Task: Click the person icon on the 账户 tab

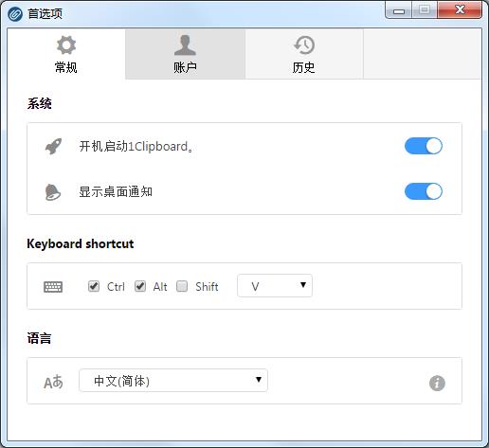Action: point(185,45)
